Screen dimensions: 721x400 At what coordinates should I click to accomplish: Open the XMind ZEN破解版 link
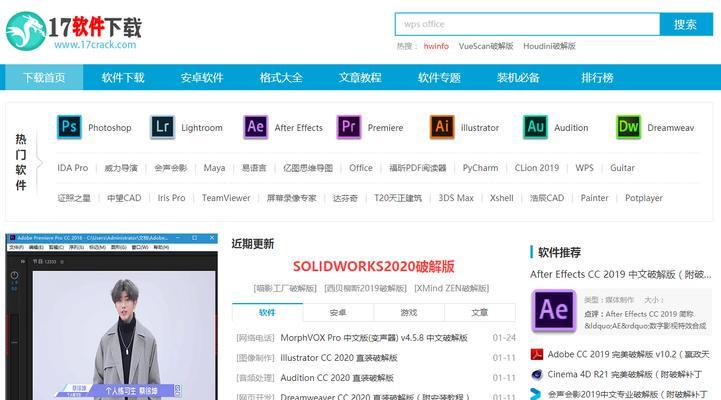pos(452,288)
